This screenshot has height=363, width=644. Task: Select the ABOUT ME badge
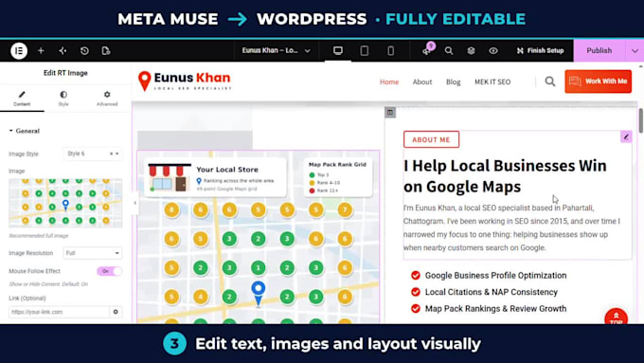click(x=431, y=139)
